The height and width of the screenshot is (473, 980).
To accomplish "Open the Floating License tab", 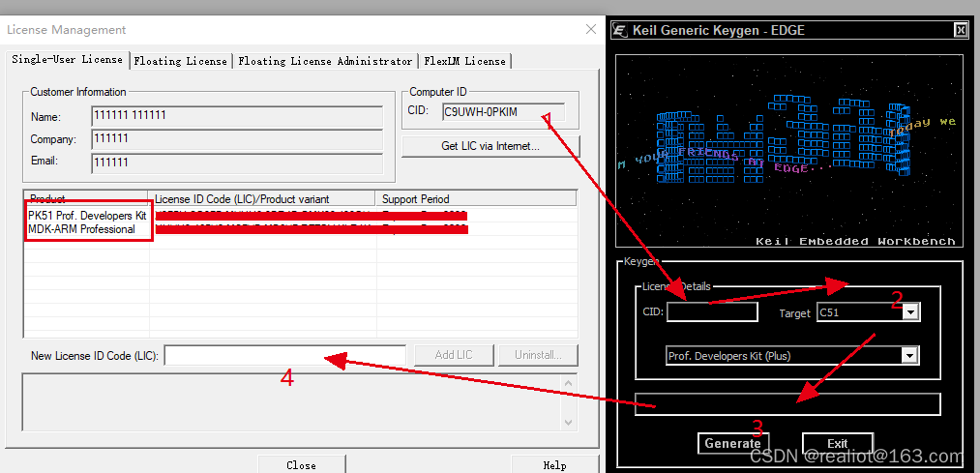I will pos(181,61).
